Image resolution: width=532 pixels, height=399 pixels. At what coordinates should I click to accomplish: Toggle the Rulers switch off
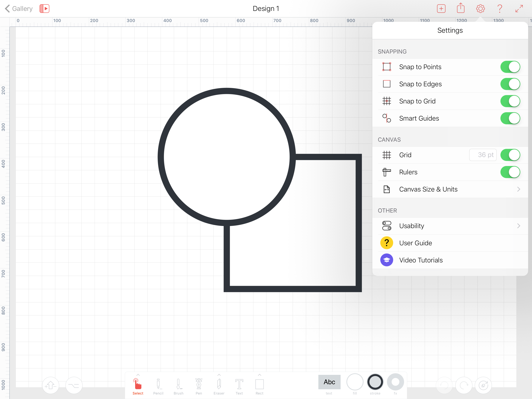(x=510, y=172)
